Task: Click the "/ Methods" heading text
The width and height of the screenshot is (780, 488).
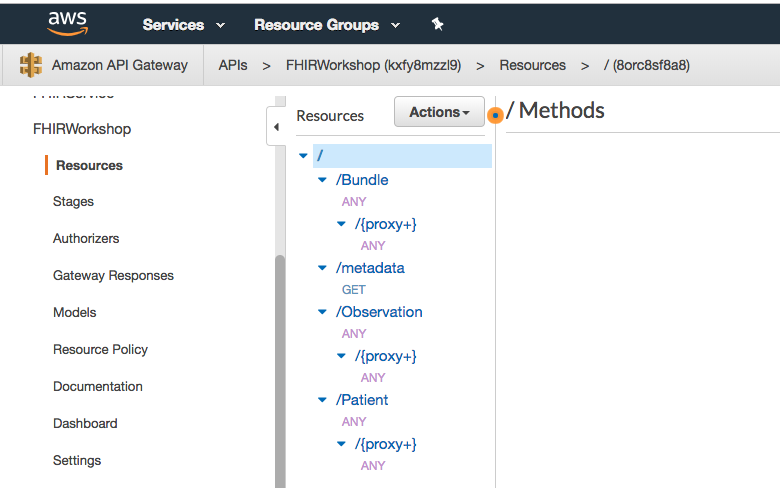Action: point(555,110)
